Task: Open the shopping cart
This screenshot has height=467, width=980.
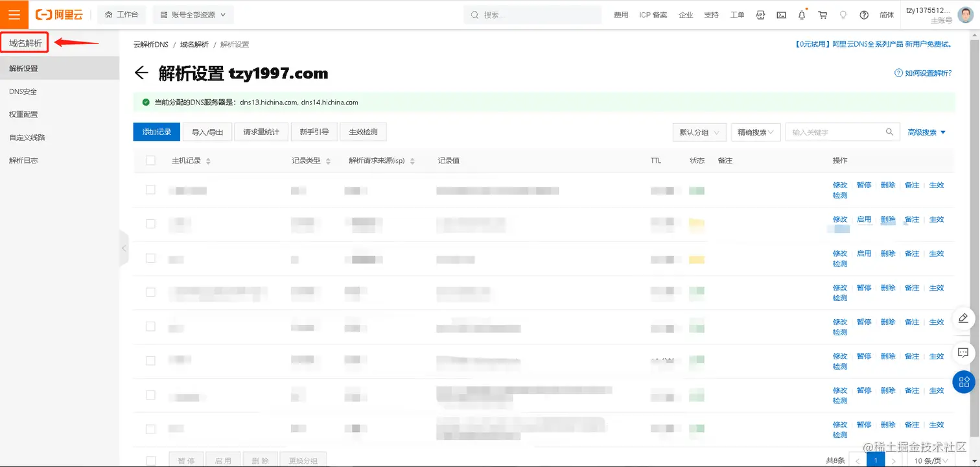Action: 822,14
